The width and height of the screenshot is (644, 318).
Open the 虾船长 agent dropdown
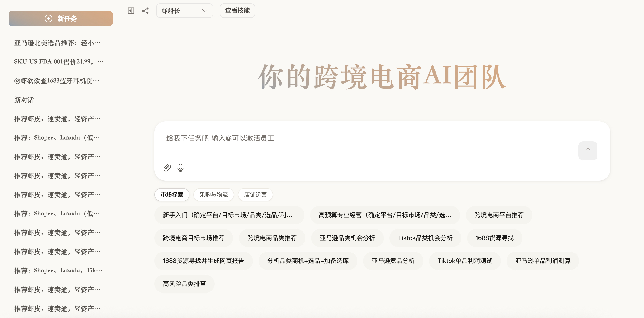click(x=185, y=11)
